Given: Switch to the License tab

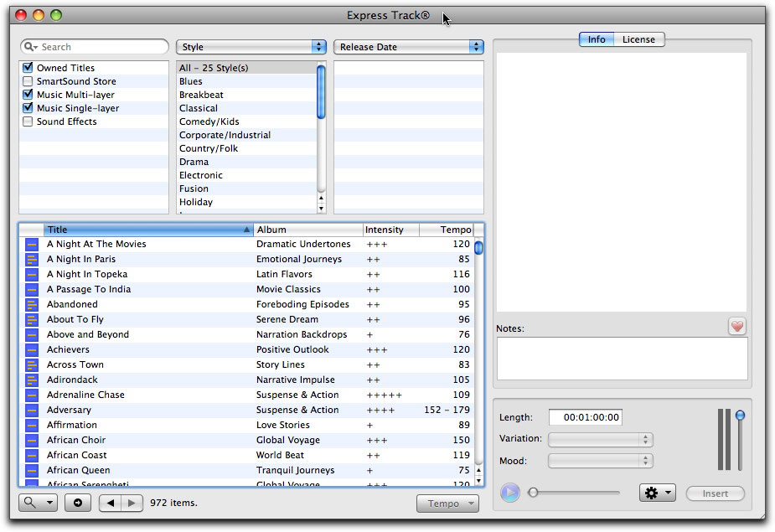Looking at the screenshot, I should 638,39.
